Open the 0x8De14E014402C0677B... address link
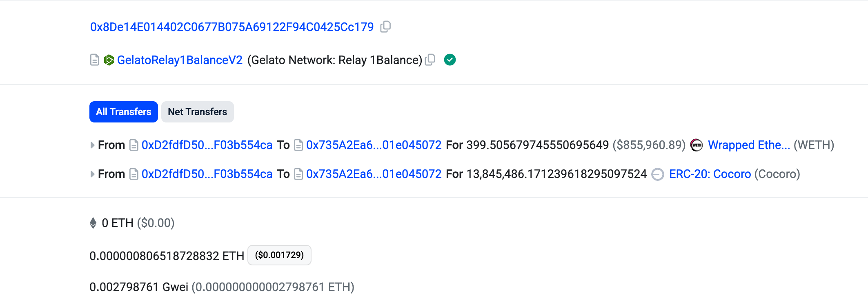The width and height of the screenshot is (868, 307). point(231,27)
